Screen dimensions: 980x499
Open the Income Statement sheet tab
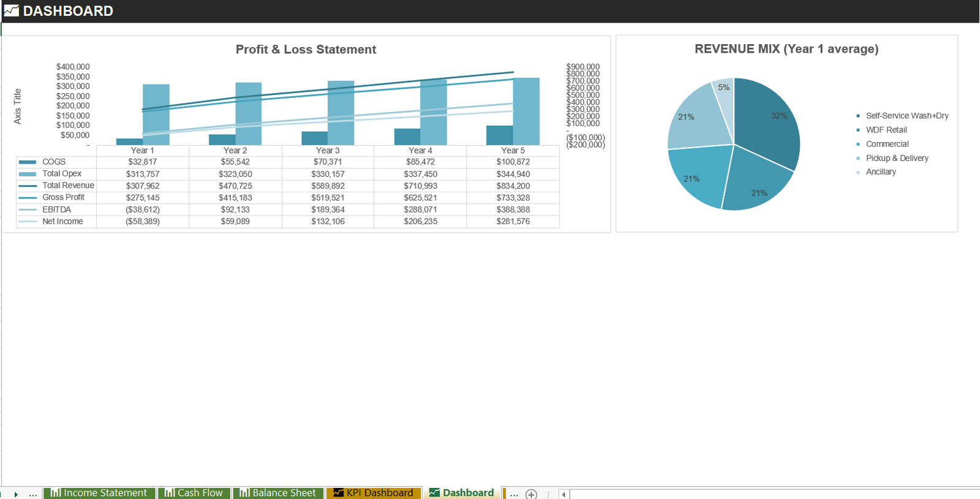(99, 493)
